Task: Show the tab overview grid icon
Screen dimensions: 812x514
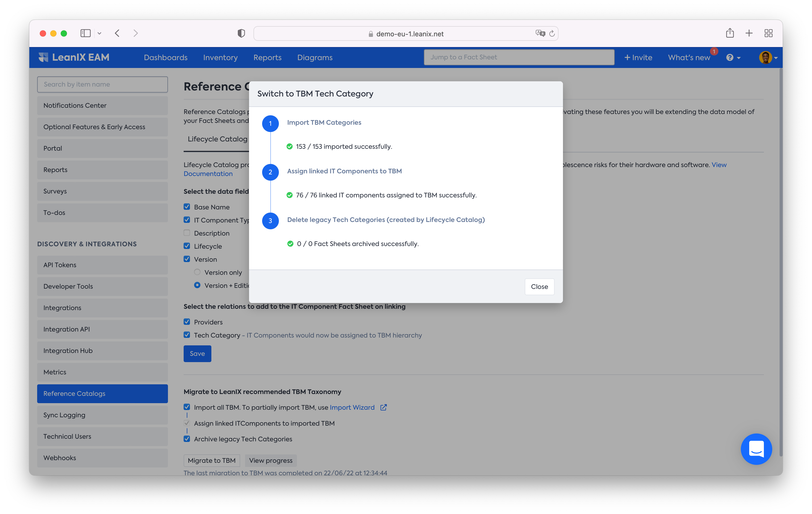Action: (x=769, y=33)
